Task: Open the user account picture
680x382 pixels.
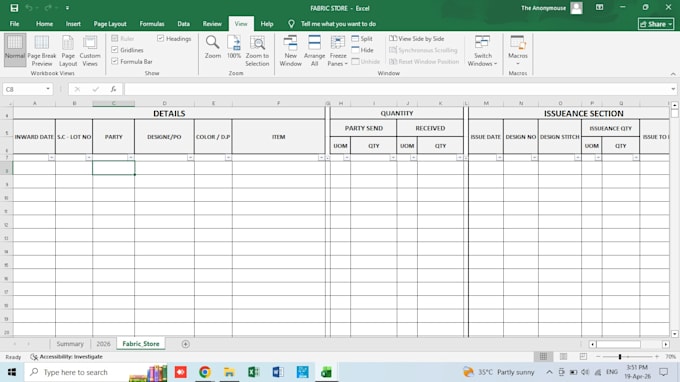Action: click(576, 8)
